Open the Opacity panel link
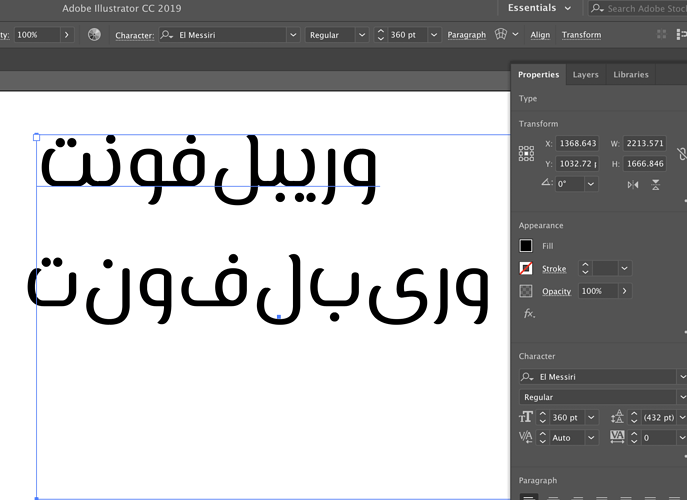Viewport: 687px width, 500px height. pos(556,291)
